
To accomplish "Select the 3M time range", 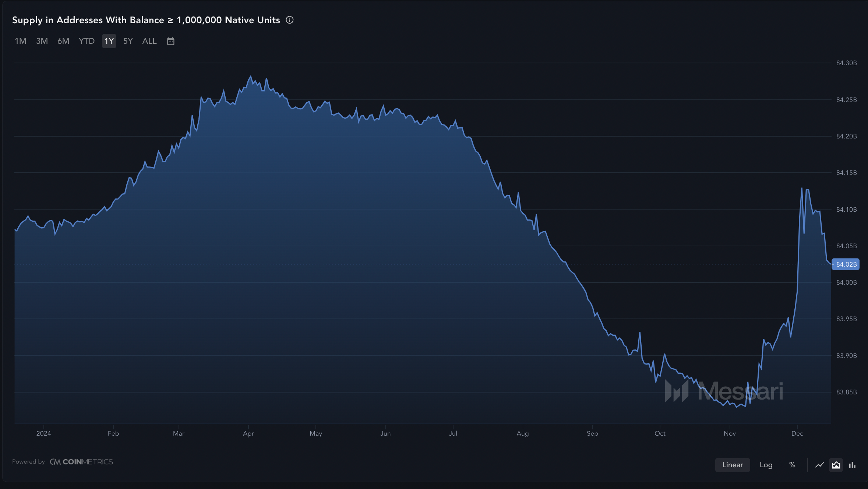I will coord(42,41).
